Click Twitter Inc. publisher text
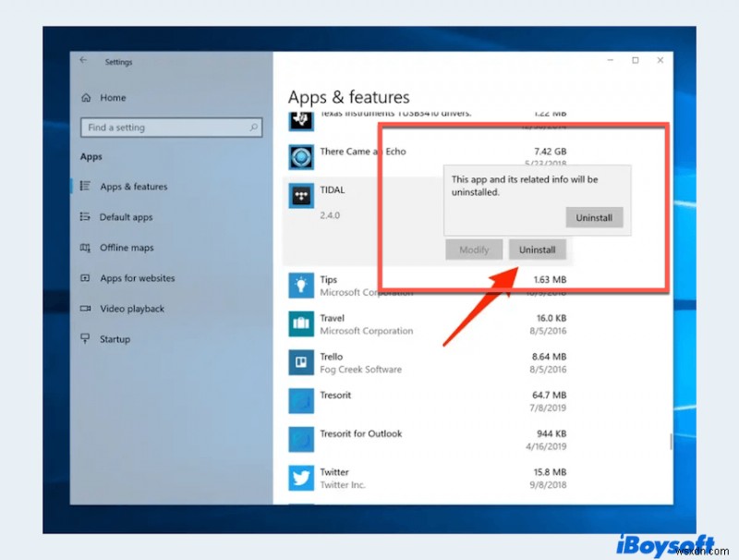 pos(343,484)
